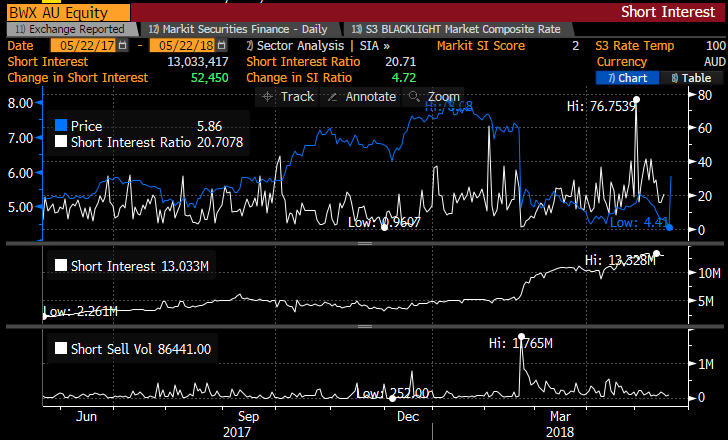Click the S3 Rate Temp label
The height and width of the screenshot is (440, 728).
point(635,45)
